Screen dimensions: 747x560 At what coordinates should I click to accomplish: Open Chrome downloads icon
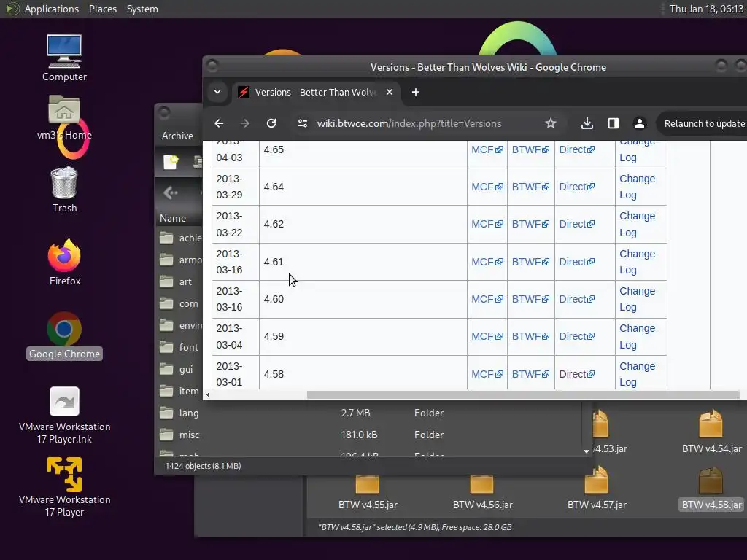click(587, 123)
